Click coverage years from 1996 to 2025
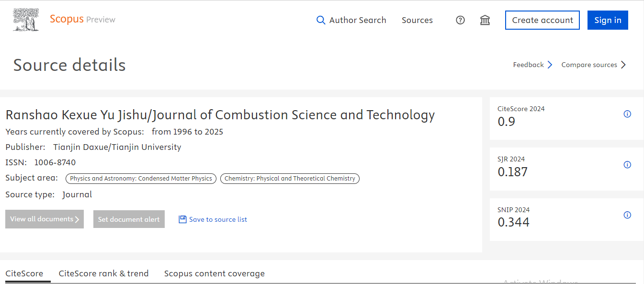Image resolution: width=644 pixels, height=284 pixels. tap(187, 132)
